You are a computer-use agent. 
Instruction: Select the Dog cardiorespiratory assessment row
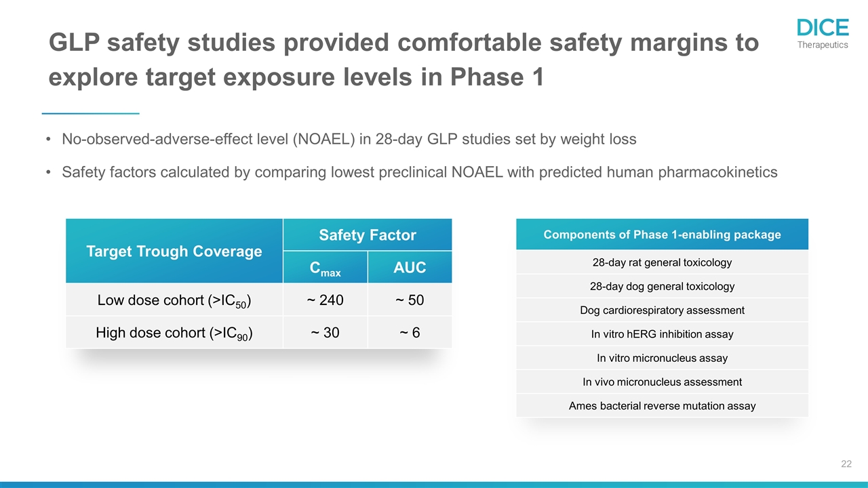point(662,310)
